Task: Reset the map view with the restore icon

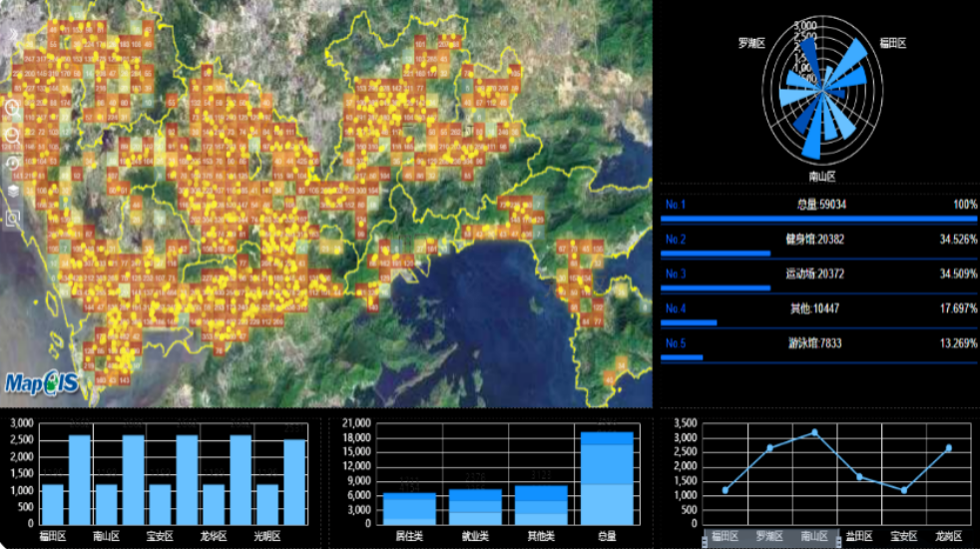Action: point(12,163)
